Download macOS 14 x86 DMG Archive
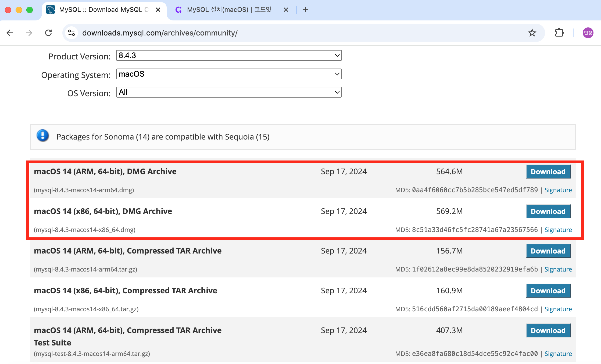 point(548,212)
